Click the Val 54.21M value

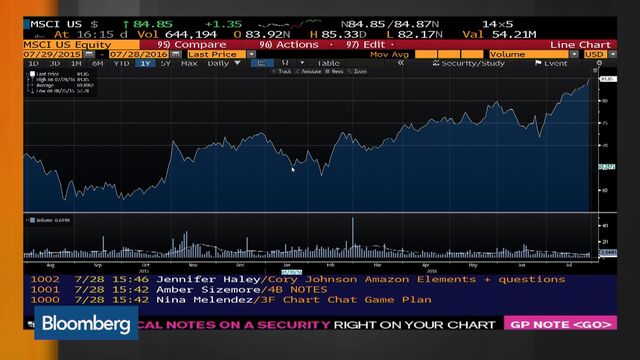coord(499,34)
